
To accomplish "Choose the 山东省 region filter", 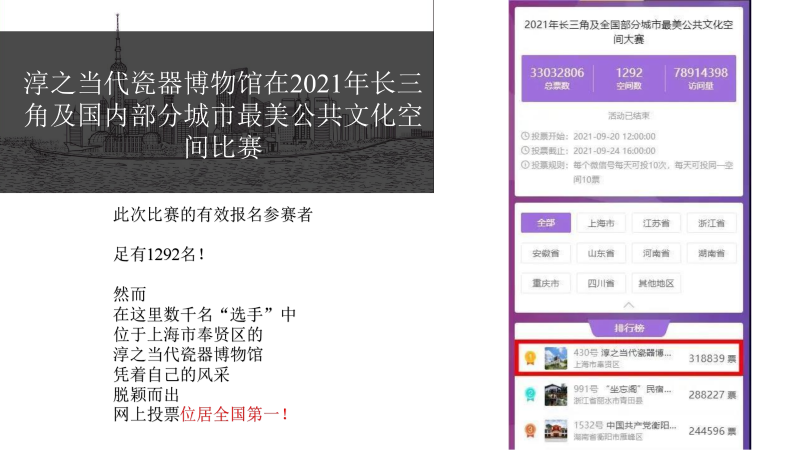I will pos(601,253).
